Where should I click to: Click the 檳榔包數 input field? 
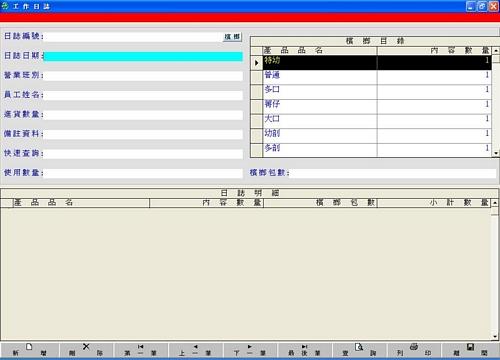[x=393, y=173]
